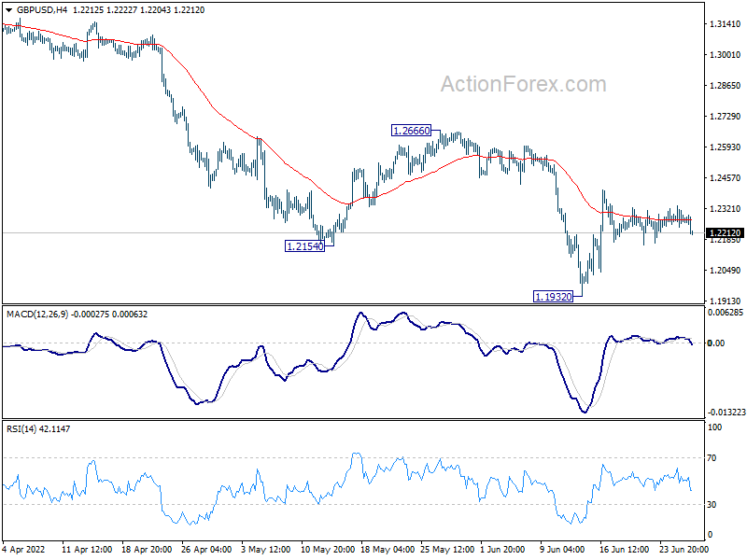Viewport: 747px width, 560px height.
Task: Click the 1.23210 price axis value
Action: (x=726, y=208)
